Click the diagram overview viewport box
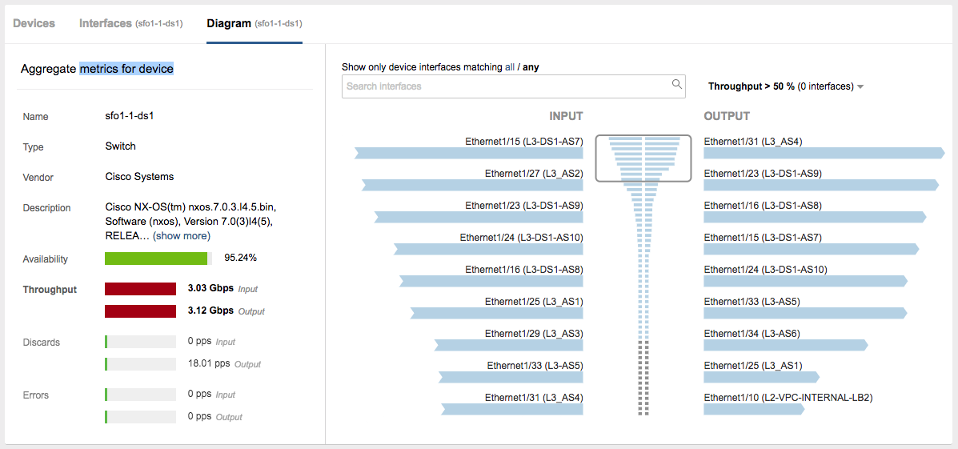Viewport: 958px width, 449px height. (643, 158)
